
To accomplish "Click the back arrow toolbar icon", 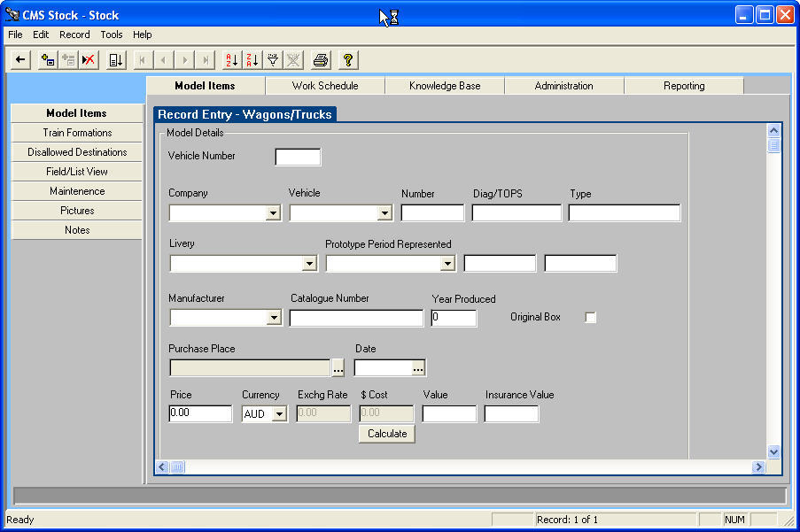I will [20, 60].
